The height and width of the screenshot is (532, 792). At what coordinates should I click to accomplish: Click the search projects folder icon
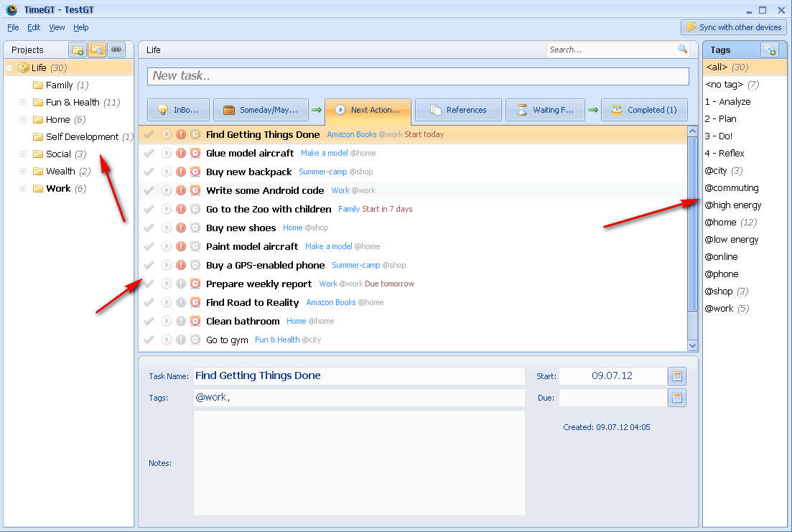point(96,50)
